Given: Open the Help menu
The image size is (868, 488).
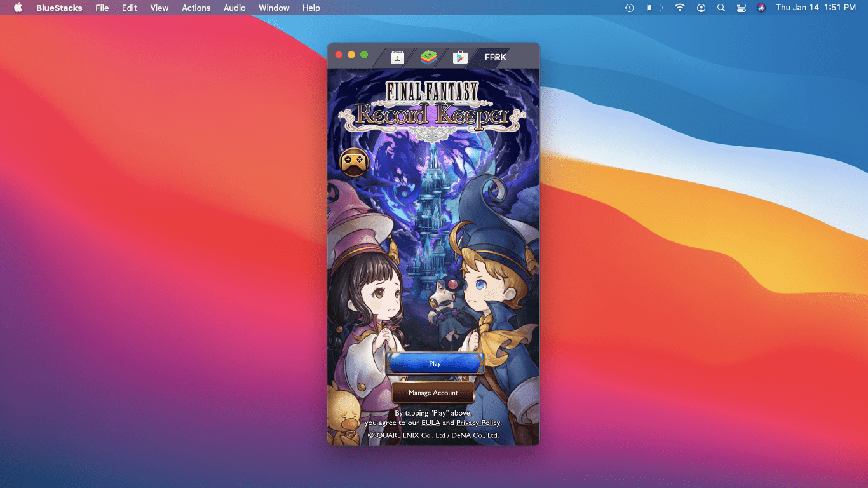Looking at the screenshot, I should (x=311, y=8).
